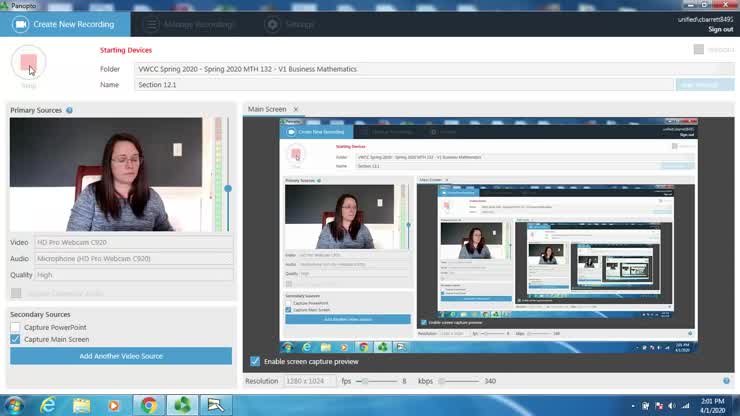Open the File Explorer taskbar icon

click(82, 405)
